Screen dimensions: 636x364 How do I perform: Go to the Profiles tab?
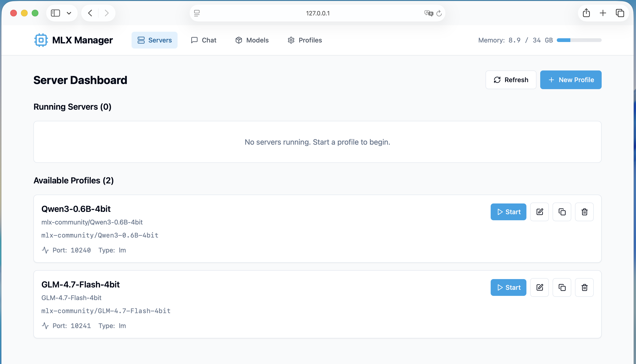pos(305,40)
